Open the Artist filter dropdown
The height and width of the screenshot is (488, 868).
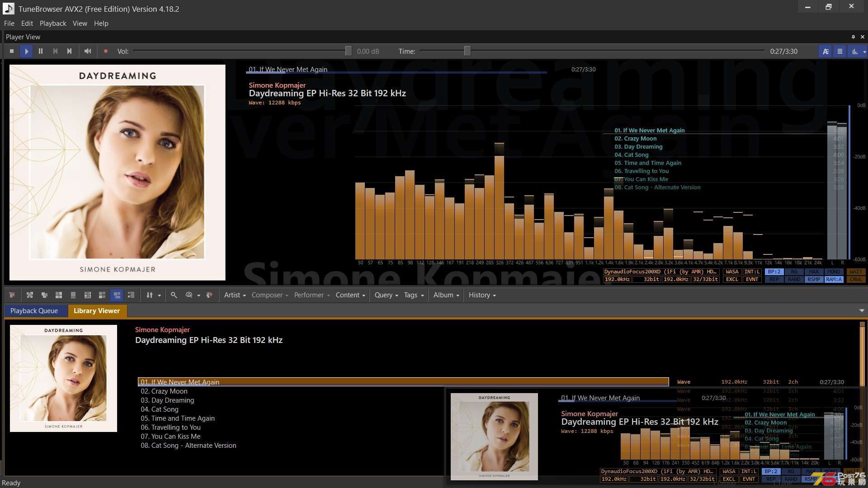pyautogui.click(x=235, y=295)
